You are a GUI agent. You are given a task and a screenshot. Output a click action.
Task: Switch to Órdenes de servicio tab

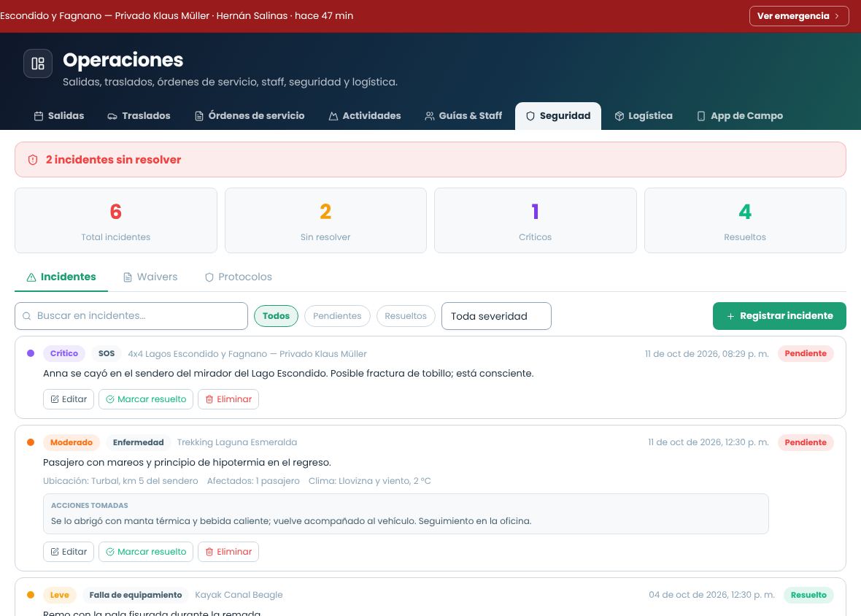tap(250, 116)
